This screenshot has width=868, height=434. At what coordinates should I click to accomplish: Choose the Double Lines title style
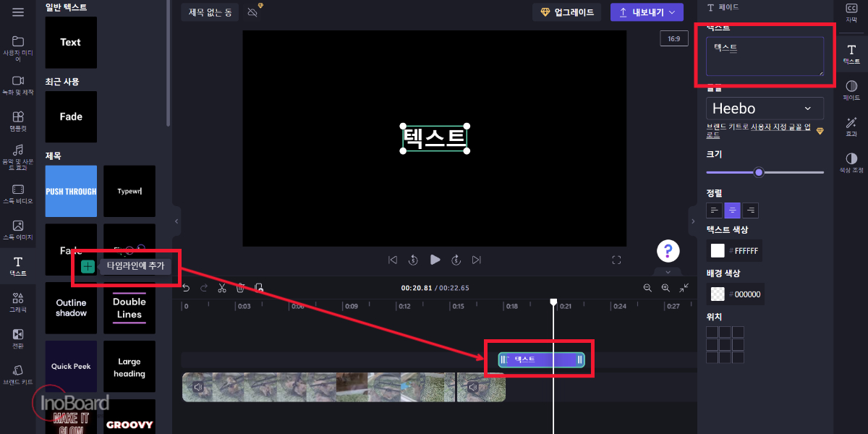point(129,307)
